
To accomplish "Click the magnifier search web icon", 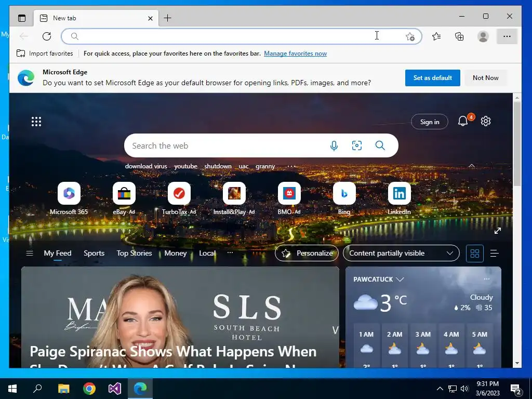I will [380, 145].
